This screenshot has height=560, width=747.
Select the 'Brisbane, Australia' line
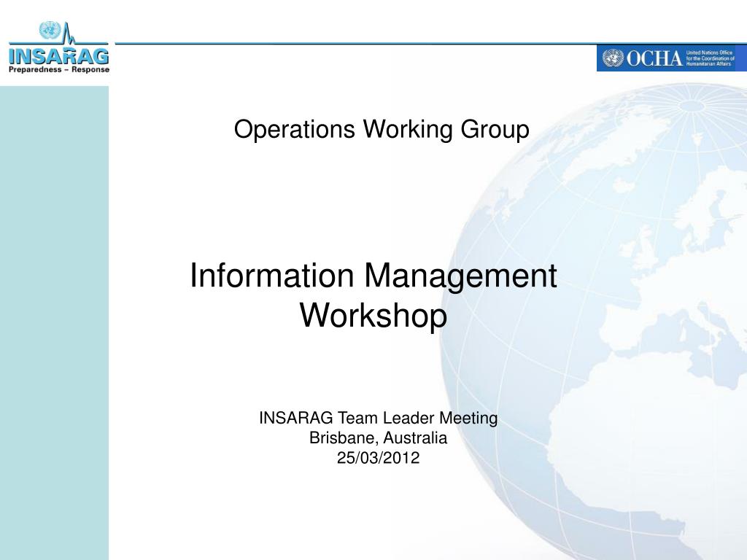coord(379,437)
